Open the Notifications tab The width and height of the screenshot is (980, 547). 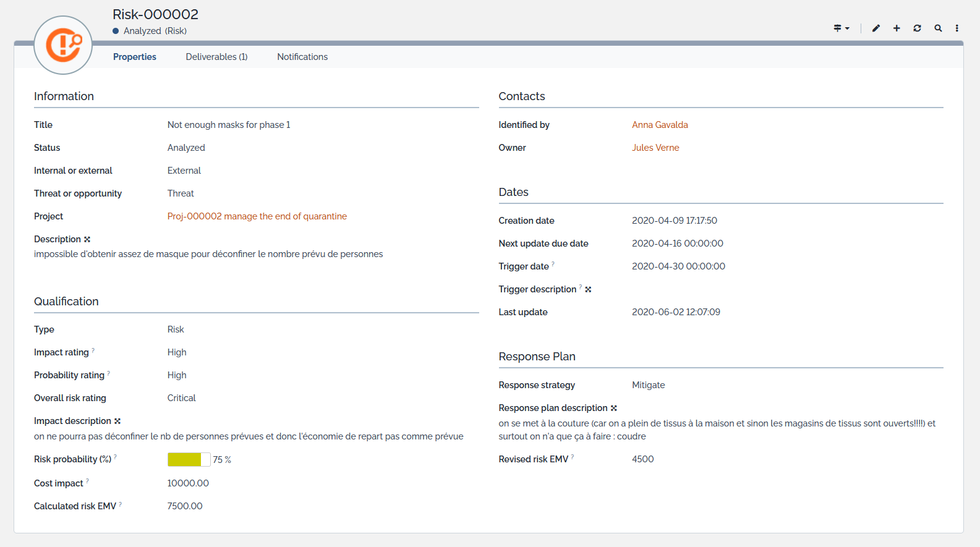pos(302,57)
